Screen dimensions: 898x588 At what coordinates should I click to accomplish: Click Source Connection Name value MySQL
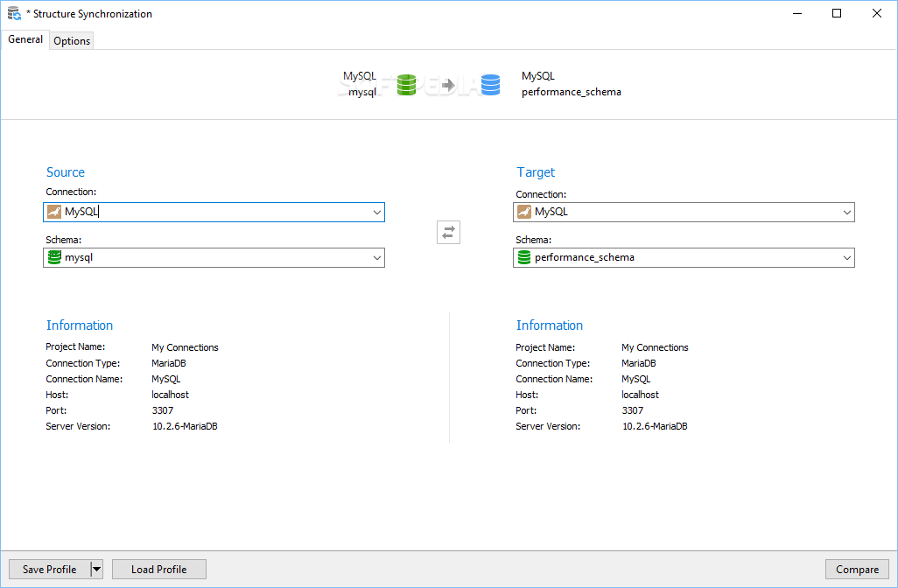point(166,379)
